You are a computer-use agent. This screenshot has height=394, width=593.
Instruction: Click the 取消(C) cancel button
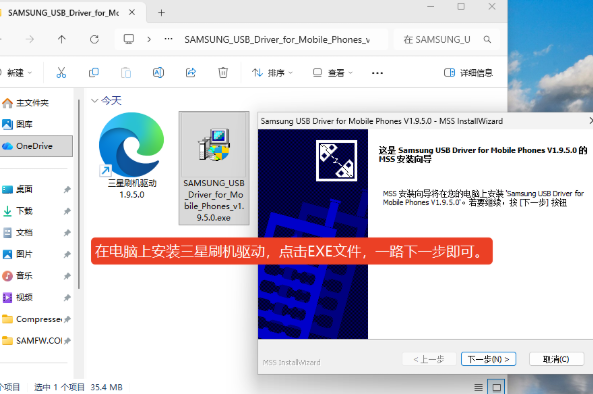(556, 359)
